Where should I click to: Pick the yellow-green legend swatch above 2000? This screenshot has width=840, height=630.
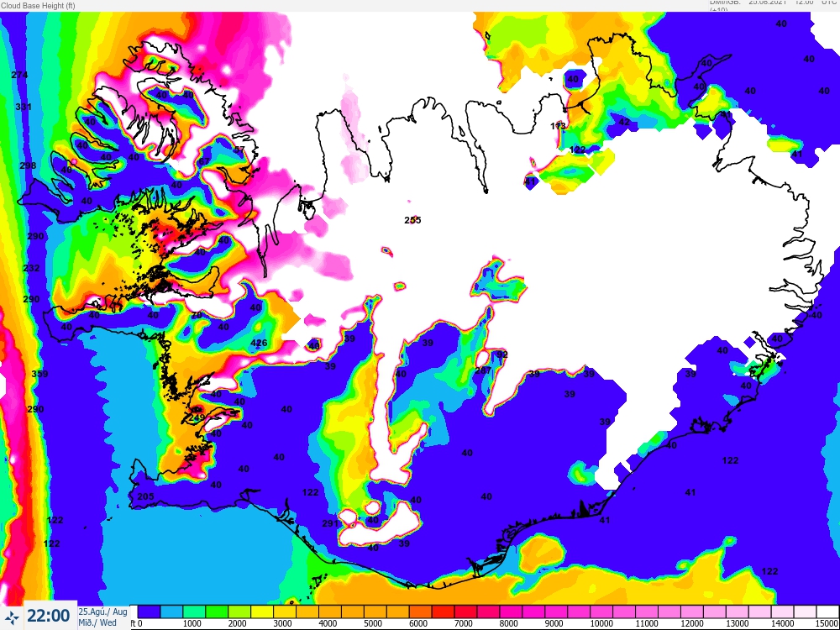point(239,612)
